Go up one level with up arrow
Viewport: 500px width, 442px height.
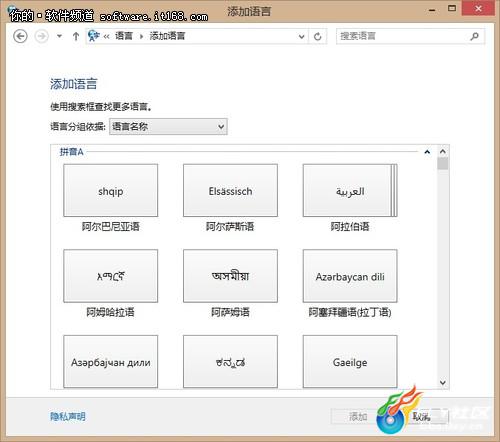[76, 36]
